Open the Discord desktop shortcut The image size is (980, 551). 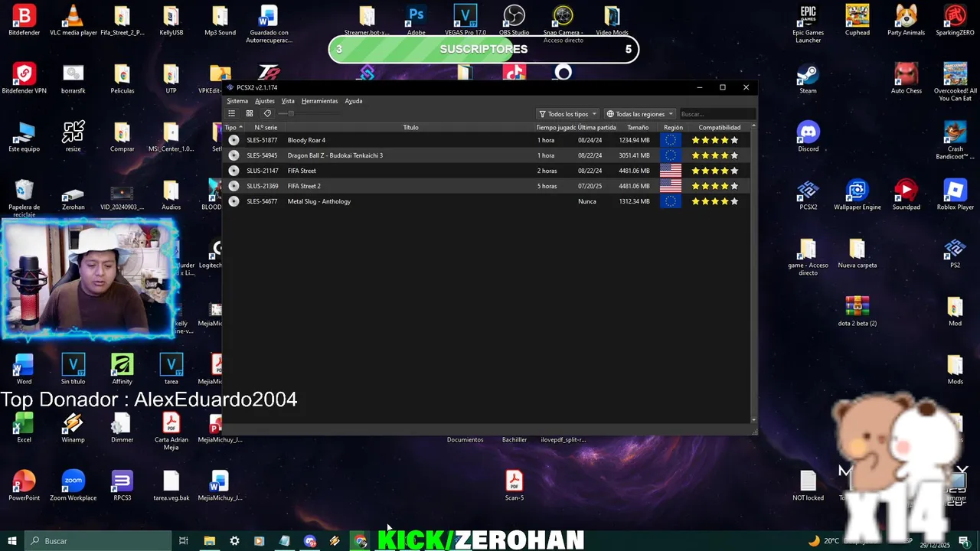pos(808,137)
